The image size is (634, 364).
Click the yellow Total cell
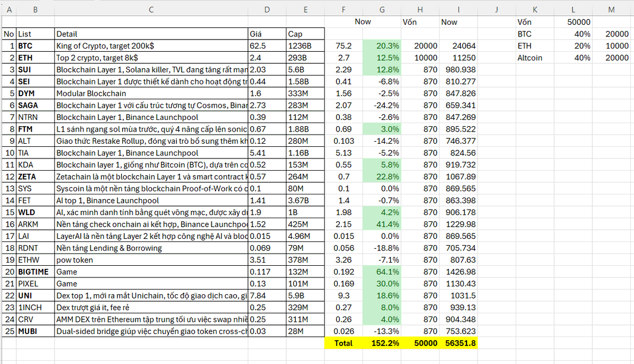coord(343,343)
